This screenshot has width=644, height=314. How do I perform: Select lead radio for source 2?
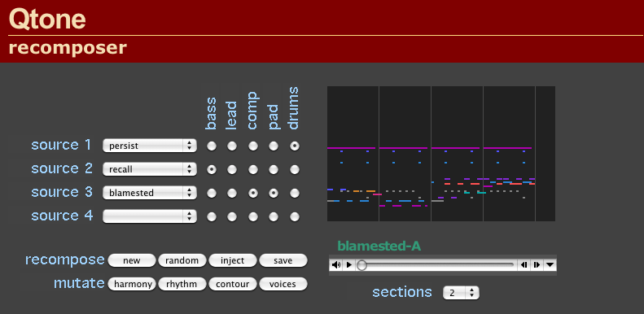tap(232, 169)
